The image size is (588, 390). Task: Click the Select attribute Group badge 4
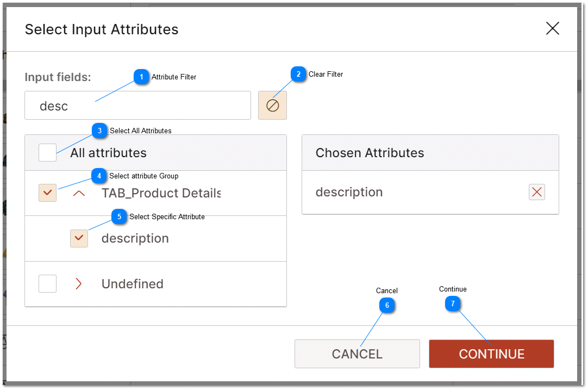[x=99, y=176]
